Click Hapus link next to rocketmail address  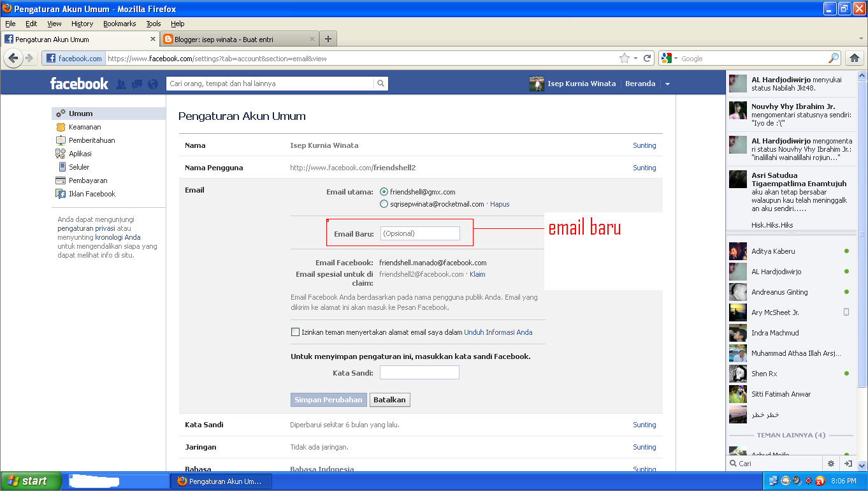click(500, 204)
